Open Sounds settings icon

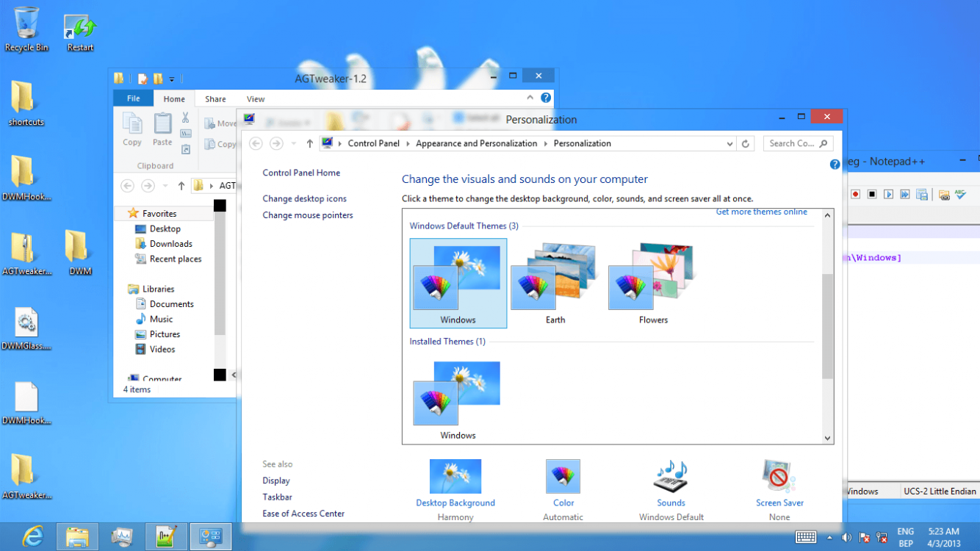(x=670, y=476)
